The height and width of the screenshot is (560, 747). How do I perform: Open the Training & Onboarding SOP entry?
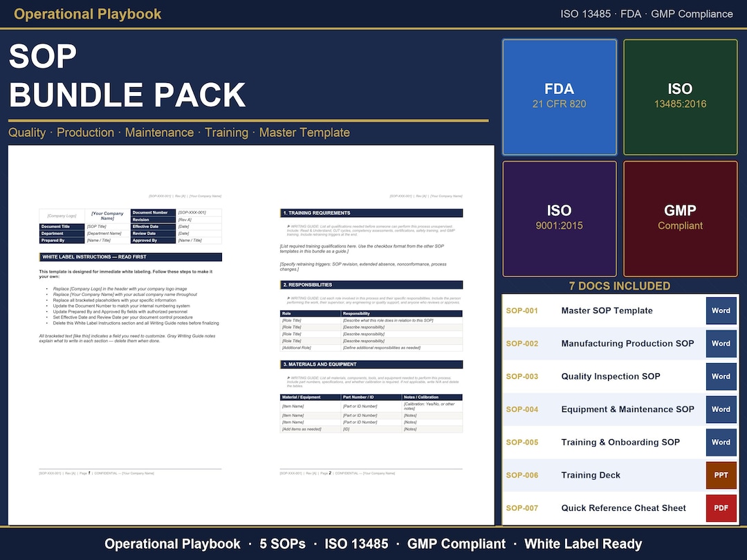[620, 442]
